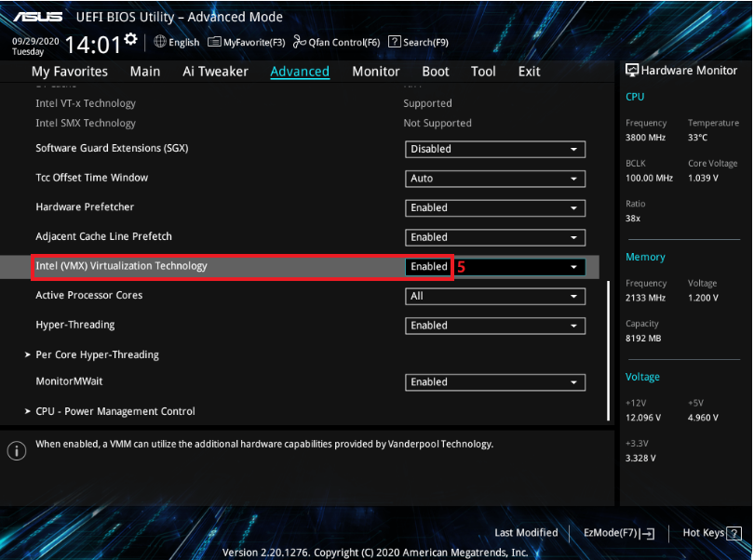Expand CPU - Power Management Control
The height and width of the screenshot is (560, 754).
[x=114, y=411]
